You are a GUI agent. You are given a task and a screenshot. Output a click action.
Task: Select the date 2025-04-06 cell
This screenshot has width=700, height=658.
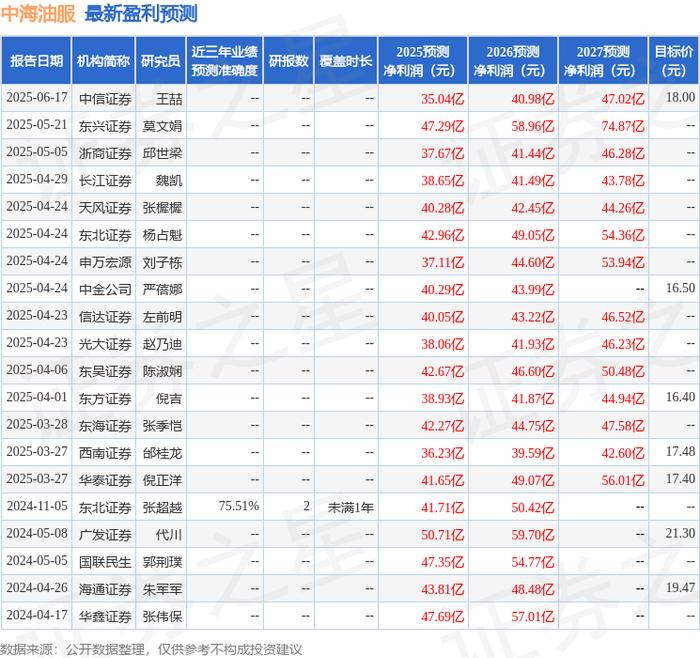coord(37,370)
